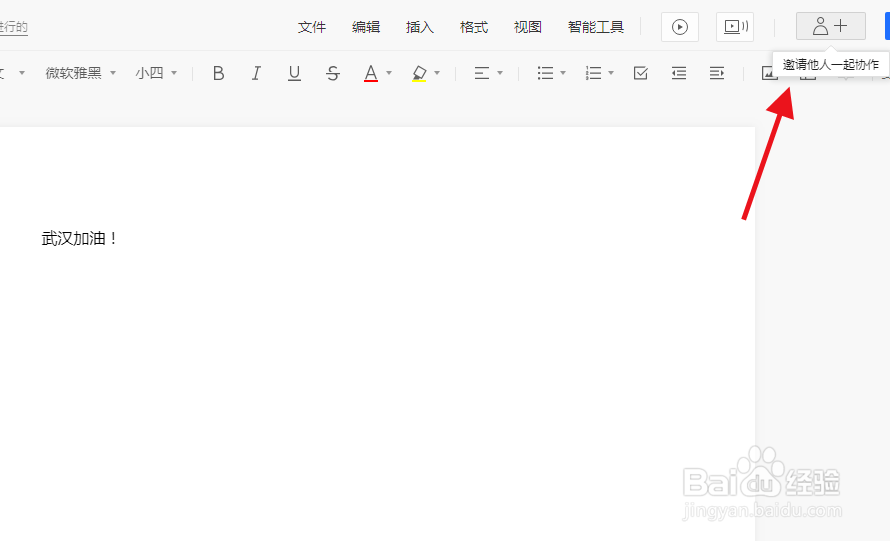890x541 pixels.
Task: Expand font color dropdown arrow
Action: (389, 73)
